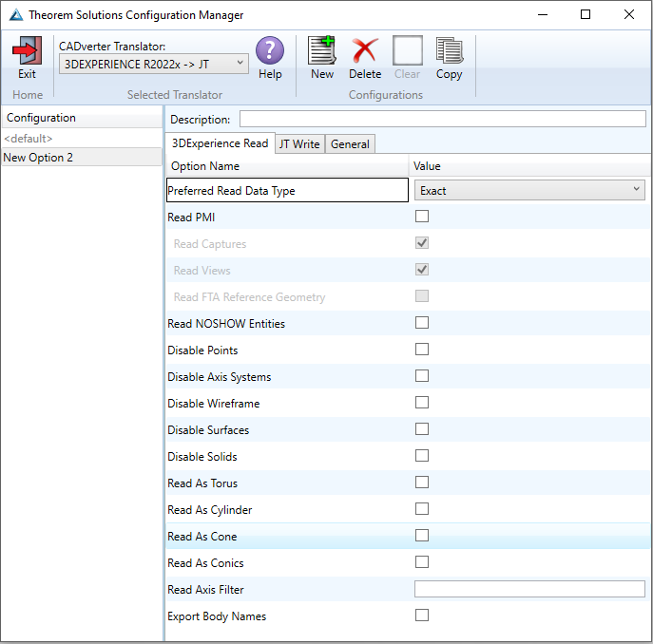Click the Configuration column header
The height and width of the screenshot is (644, 653).
coord(82,118)
